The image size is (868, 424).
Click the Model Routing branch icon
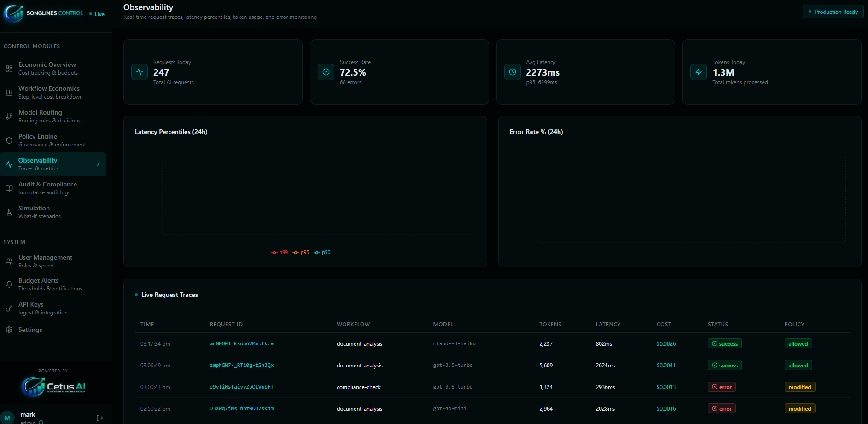pyautogui.click(x=9, y=116)
